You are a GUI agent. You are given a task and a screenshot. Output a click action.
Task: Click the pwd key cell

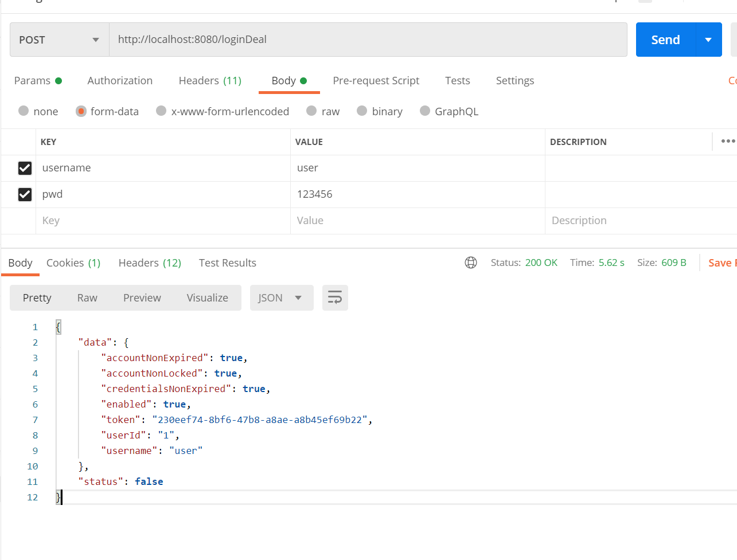tap(163, 194)
